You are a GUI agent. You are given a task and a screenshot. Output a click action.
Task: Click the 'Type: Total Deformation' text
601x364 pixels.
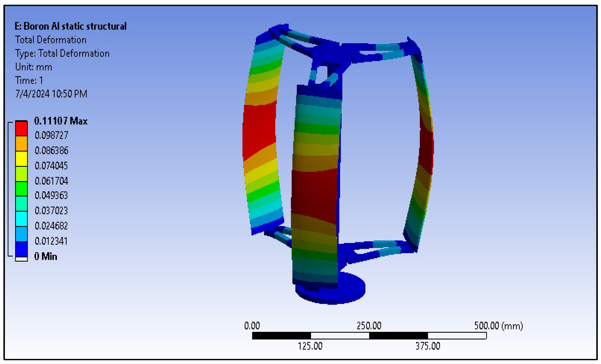pyautogui.click(x=62, y=53)
